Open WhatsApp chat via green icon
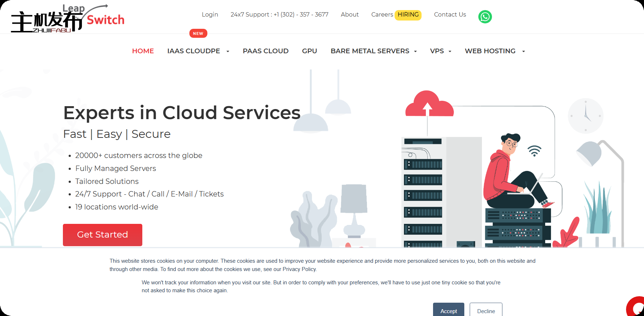This screenshot has height=316, width=644. coord(485,17)
